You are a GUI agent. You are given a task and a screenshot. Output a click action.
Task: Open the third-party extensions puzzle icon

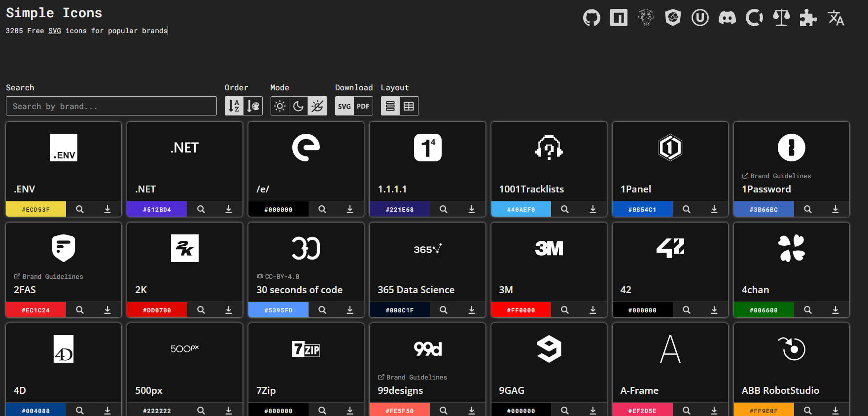pyautogui.click(x=808, y=18)
